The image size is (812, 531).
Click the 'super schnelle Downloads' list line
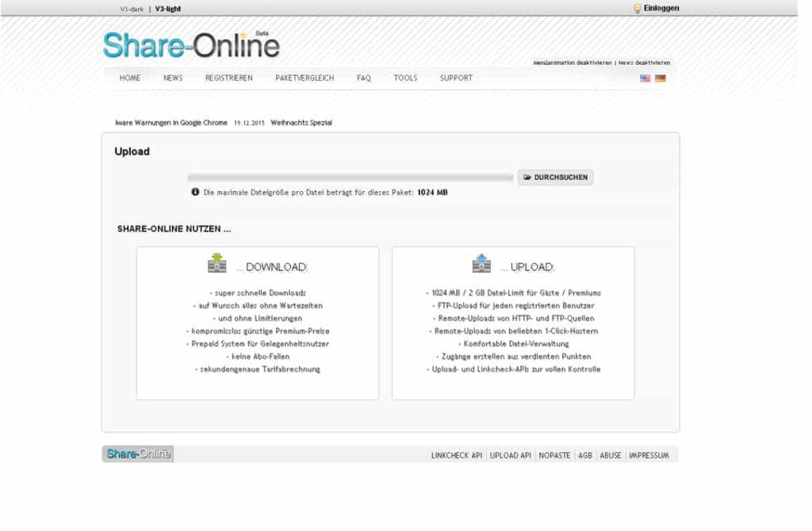[258, 293]
